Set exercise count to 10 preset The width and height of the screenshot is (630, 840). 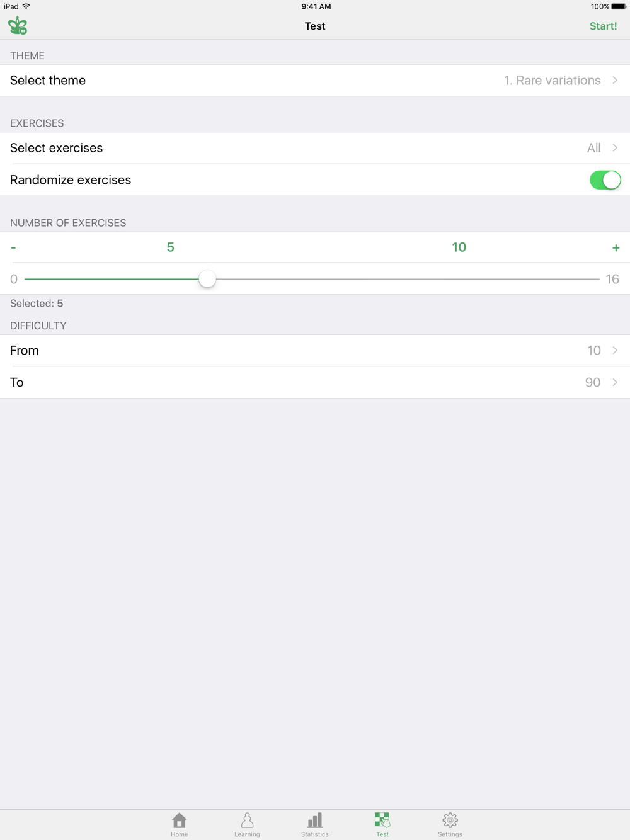pos(459,247)
